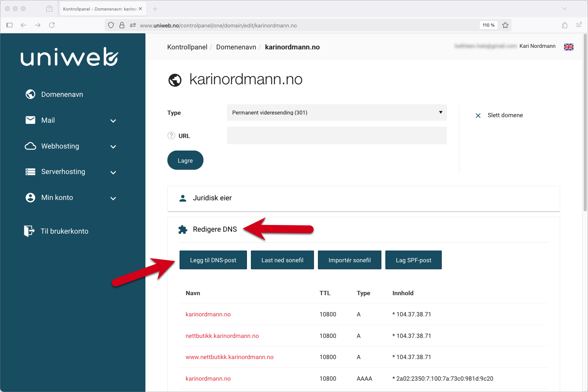Select Til brukerkonto in sidebar
The width and height of the screenshot is (588, 392).
[x=64, y=231]
